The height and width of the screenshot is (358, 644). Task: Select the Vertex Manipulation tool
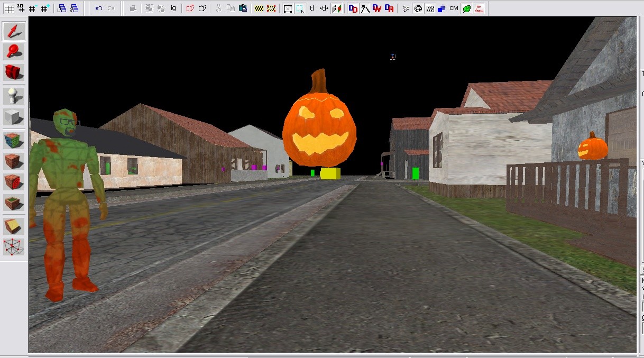[14, 246]
